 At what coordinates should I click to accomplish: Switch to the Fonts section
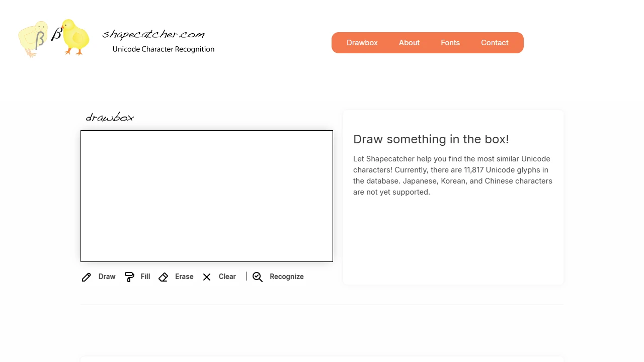coord(450,43)
